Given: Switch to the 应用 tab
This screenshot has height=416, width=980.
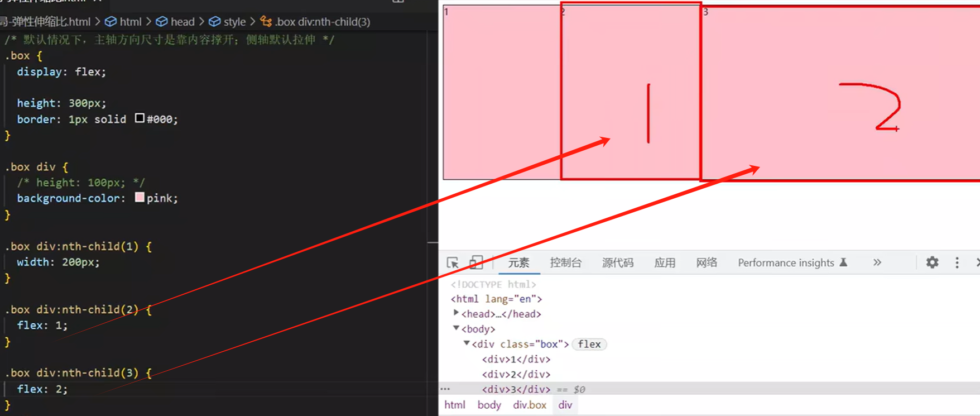Looking at the screenshot, I should (x=665, y=263).
